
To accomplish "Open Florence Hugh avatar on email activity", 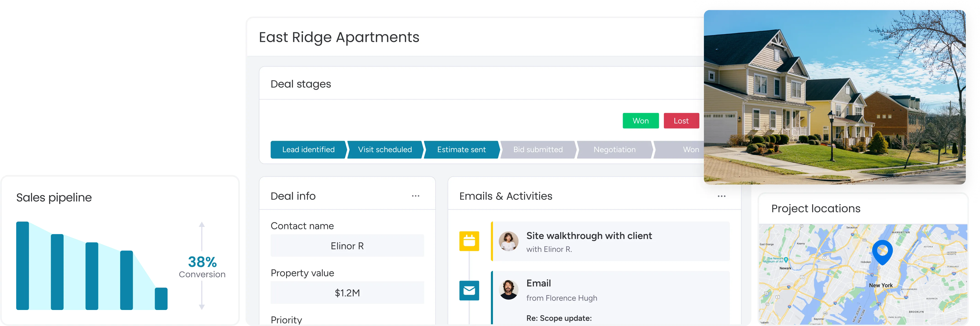I will (x=509, y=290).
